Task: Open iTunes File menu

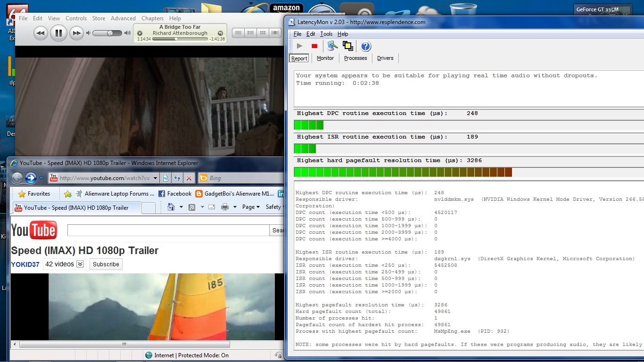Action: (23, 18)
